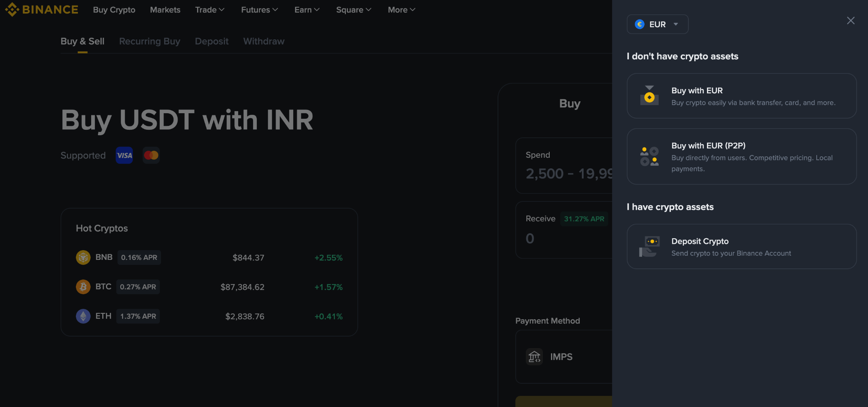
Task: Choose Deposit Crypto option
Action: point(742,246)
